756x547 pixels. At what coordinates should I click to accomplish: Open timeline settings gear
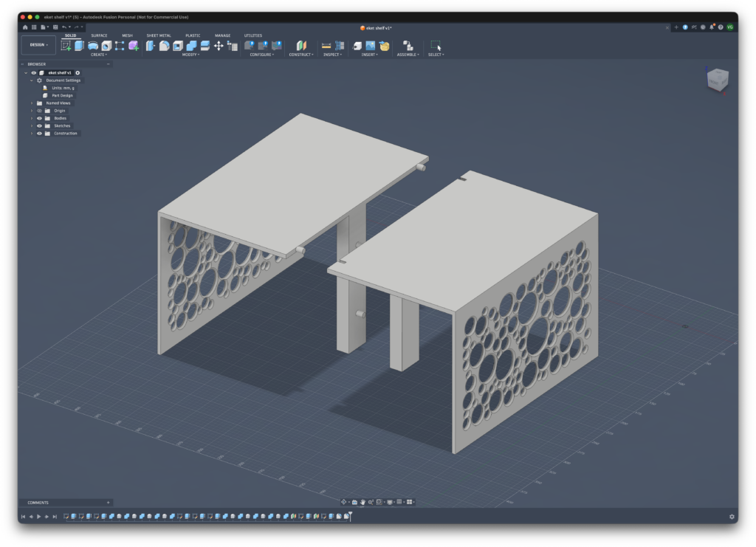(732, 517)
